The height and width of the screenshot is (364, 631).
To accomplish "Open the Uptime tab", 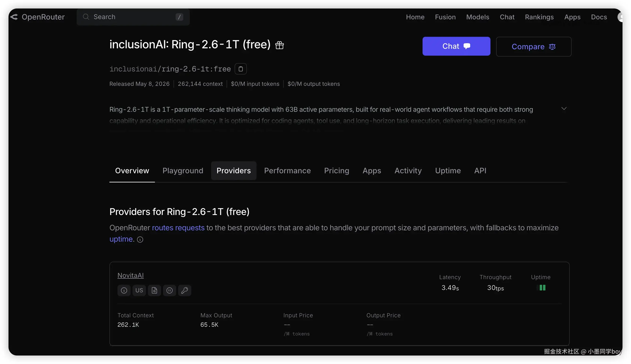I will (448, 171).
